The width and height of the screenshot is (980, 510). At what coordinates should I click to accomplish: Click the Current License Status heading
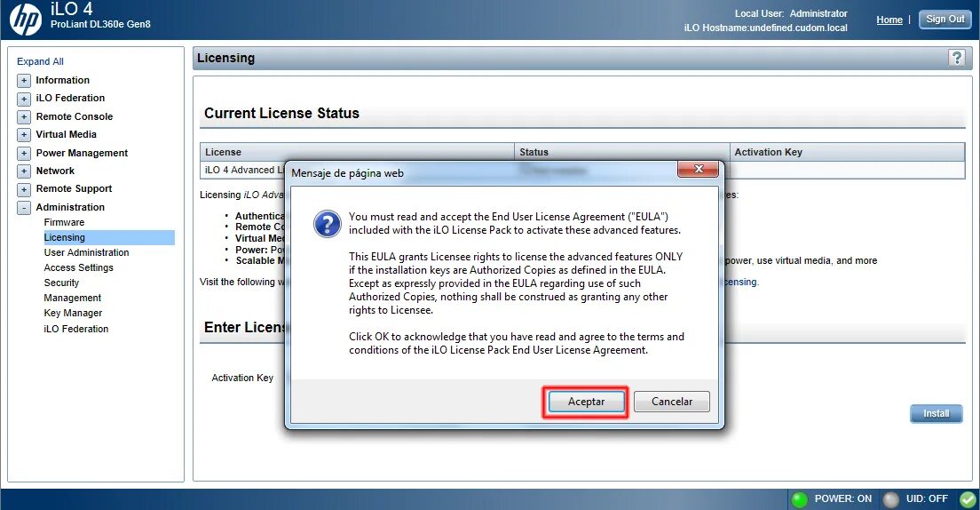(x=282, y=113)
